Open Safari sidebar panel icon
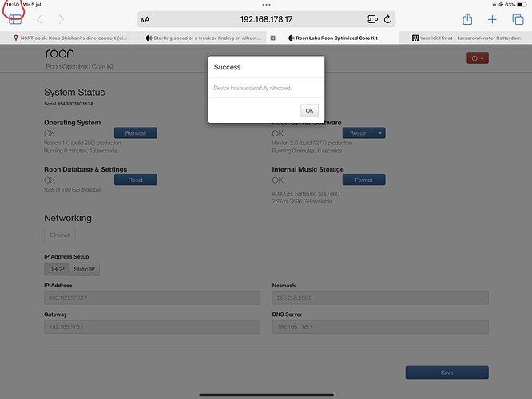The image size is (532, 399). point(15,19)
